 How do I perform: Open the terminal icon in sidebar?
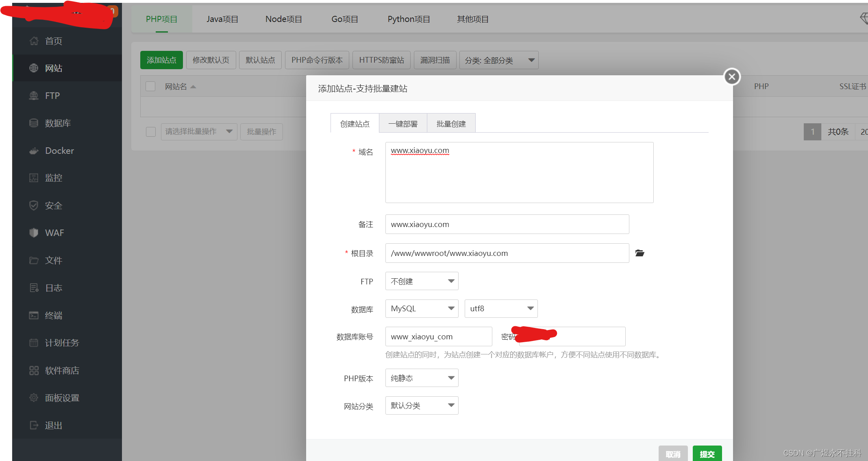tap(34, 315)
